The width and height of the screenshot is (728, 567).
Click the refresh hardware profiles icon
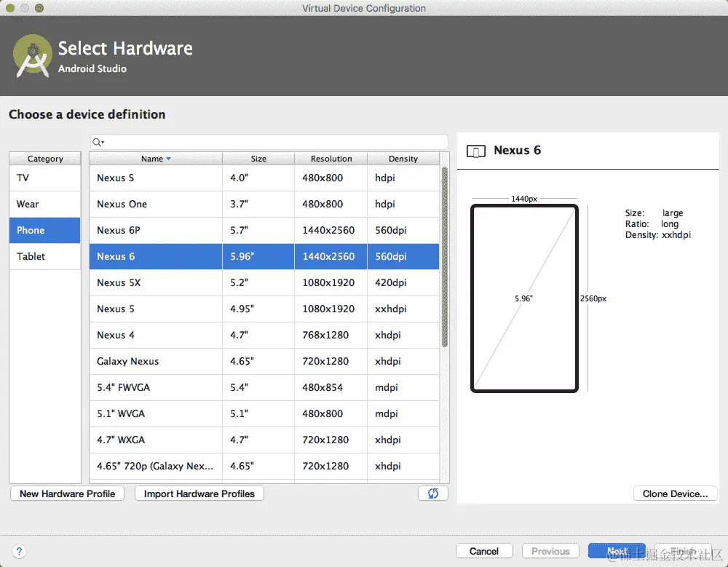tap(432, 493)
